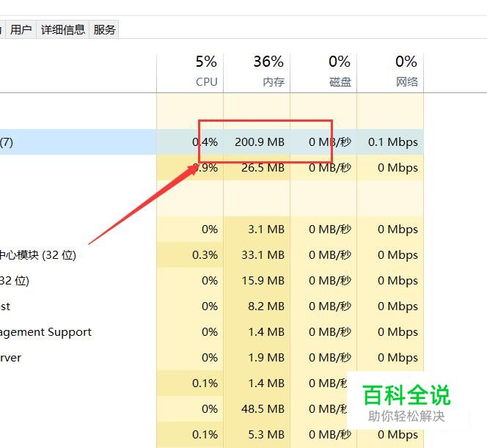Sort processes by the CPU column
The image size is (487, 448).
[190, 73]
